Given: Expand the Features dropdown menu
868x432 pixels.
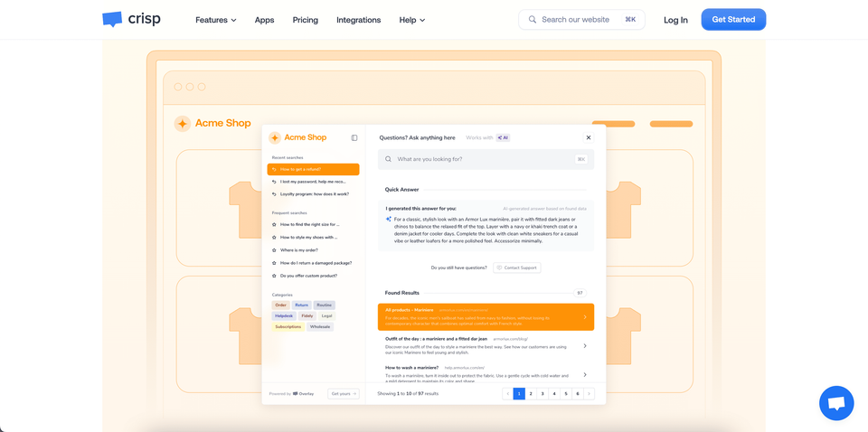Looking at the screenshot, I should [215, 20].
